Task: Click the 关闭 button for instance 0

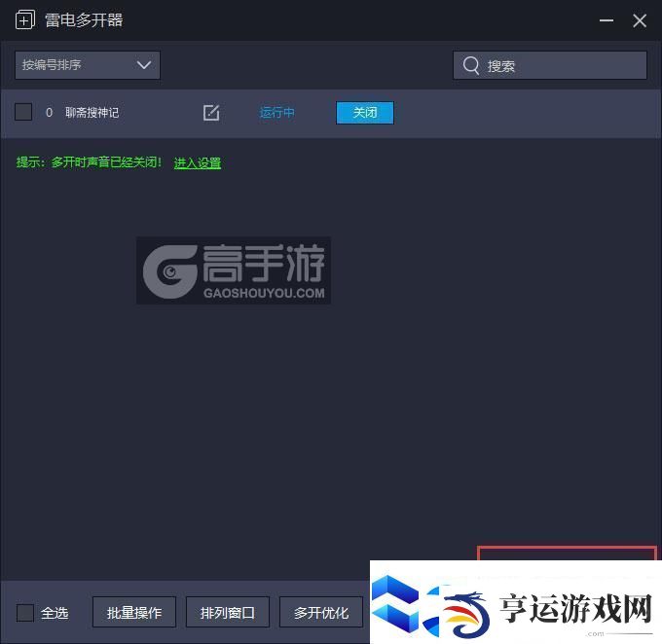Action: pos(365,113)
